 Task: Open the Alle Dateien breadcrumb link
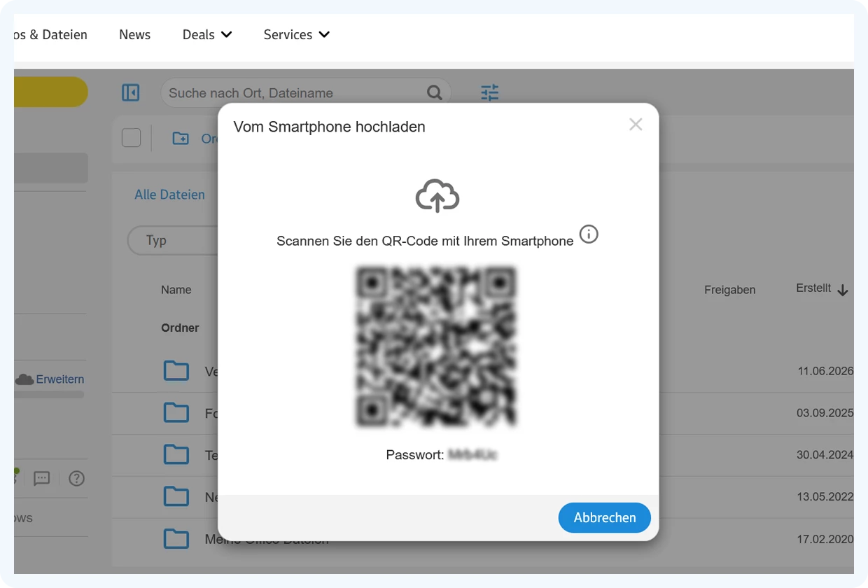169,195
